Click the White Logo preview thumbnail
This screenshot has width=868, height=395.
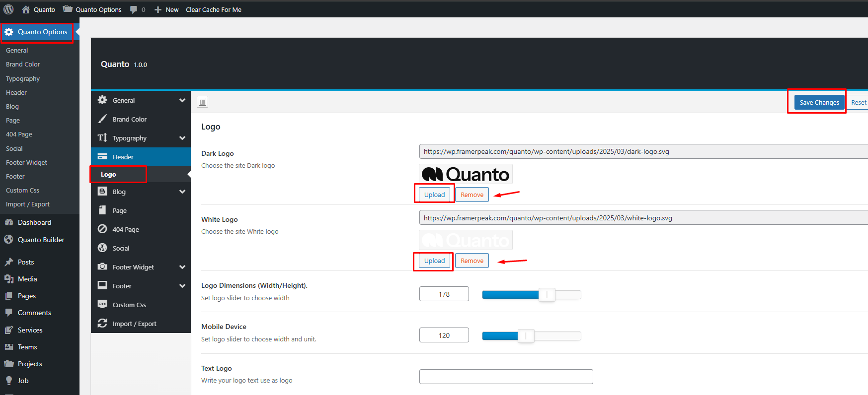click(466, 240)
